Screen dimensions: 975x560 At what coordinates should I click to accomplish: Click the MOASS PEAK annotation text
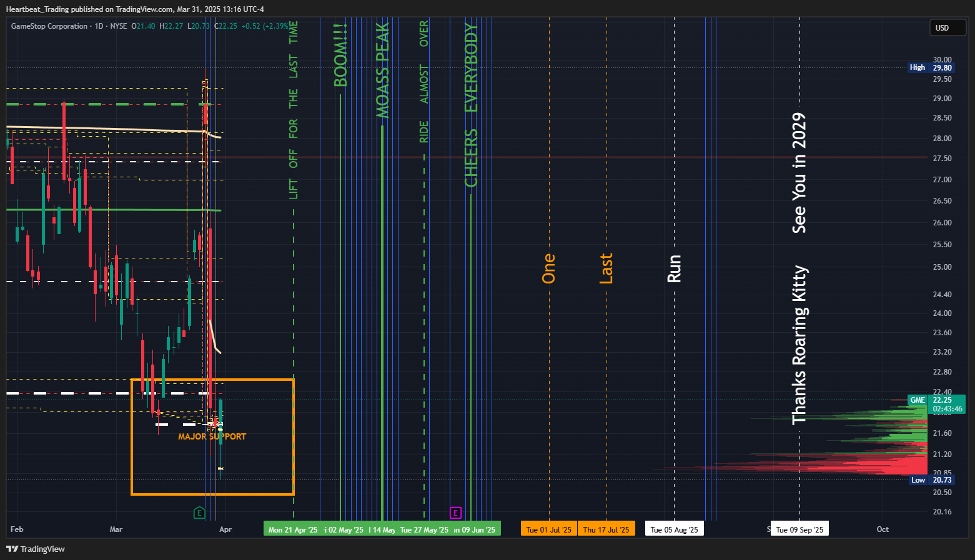pyautogui.click(x=382, y=70)
